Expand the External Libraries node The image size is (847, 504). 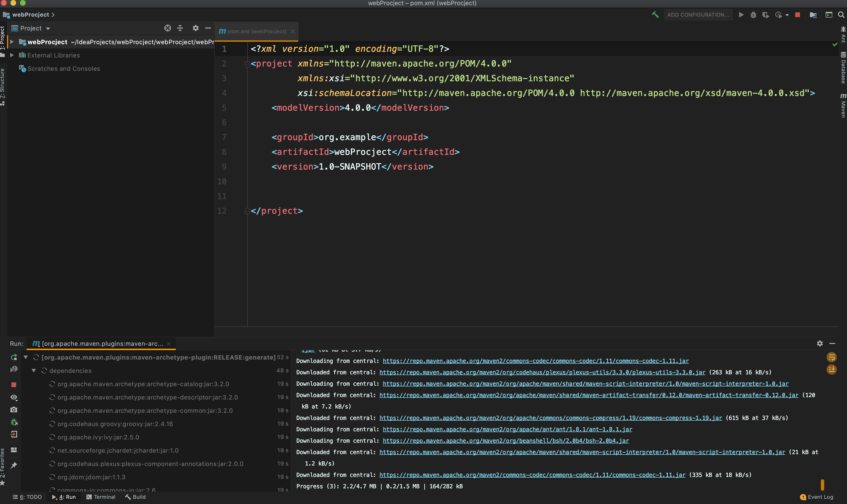[x=12, y=55]
